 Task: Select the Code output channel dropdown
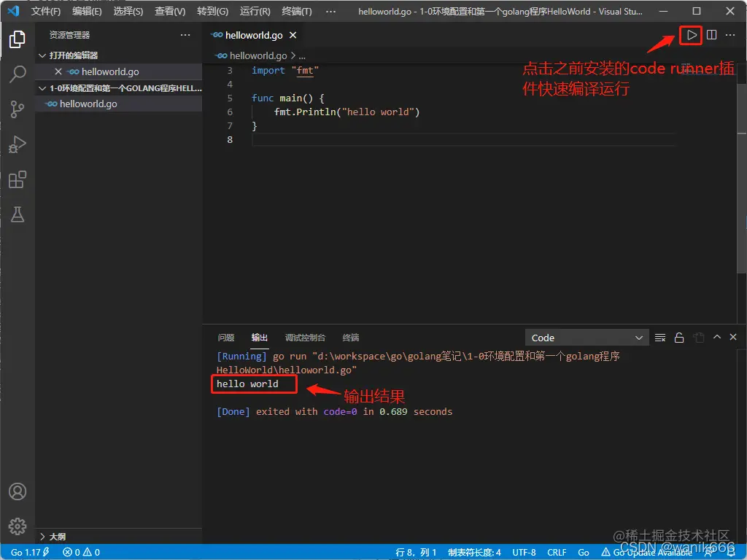[x=587, y=338]
